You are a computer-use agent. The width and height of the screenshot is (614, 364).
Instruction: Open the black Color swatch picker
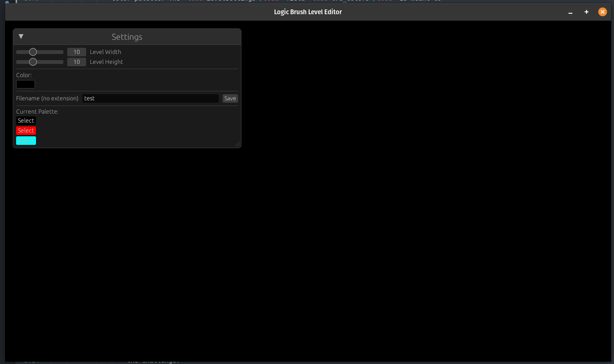(x=26, y=84)
